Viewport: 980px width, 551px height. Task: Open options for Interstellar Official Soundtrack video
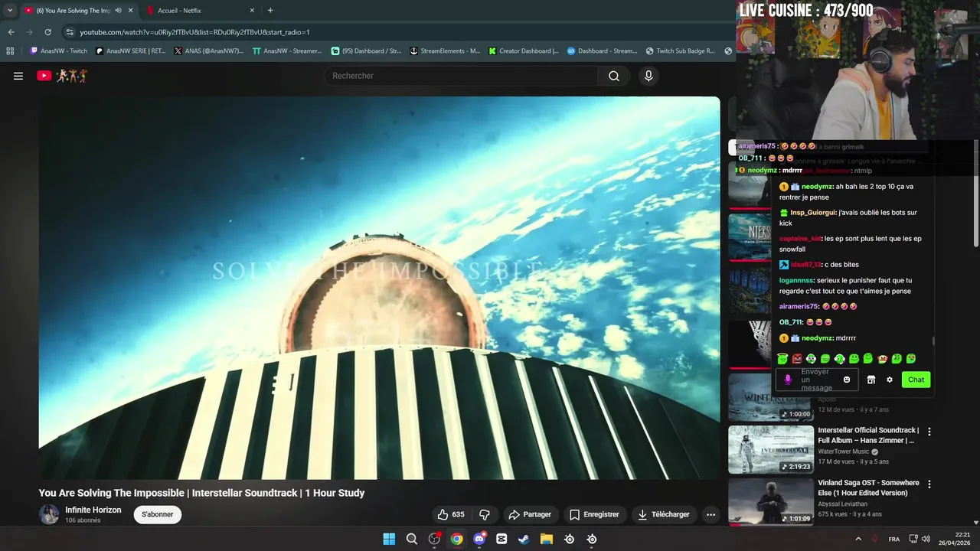tap(929, 432)
